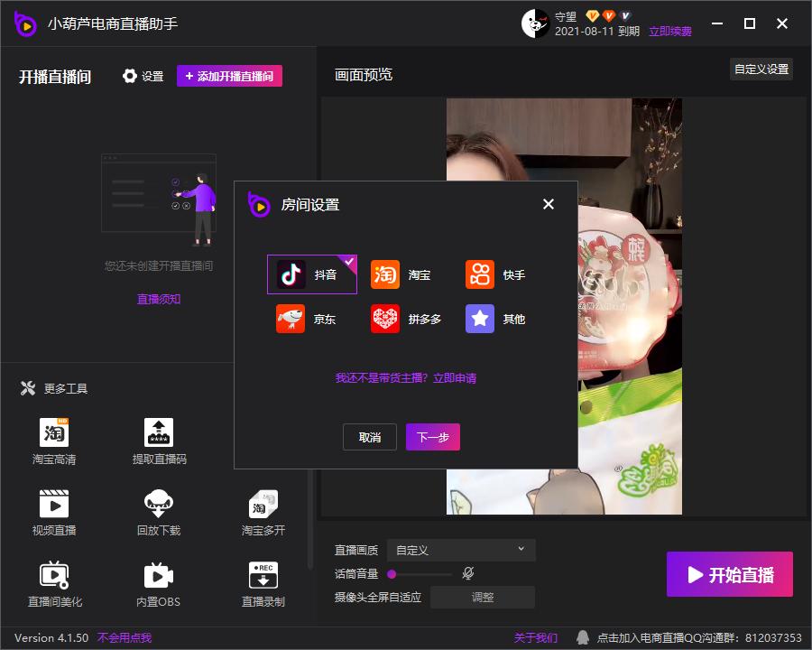The width and height of the screenshot is (812, 650).
Task: Open the 视频直播 tool
Action: [x=54, y=513]
